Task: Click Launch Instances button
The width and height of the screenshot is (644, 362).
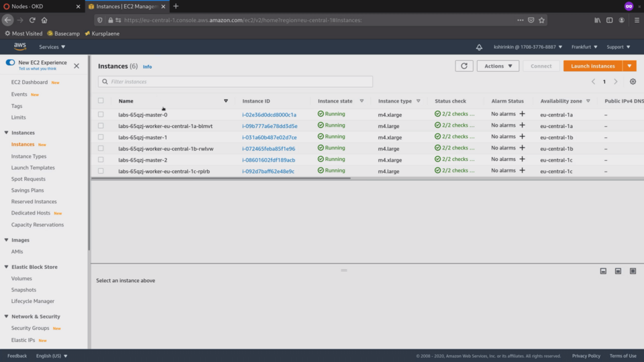Action: click(592, 66)
